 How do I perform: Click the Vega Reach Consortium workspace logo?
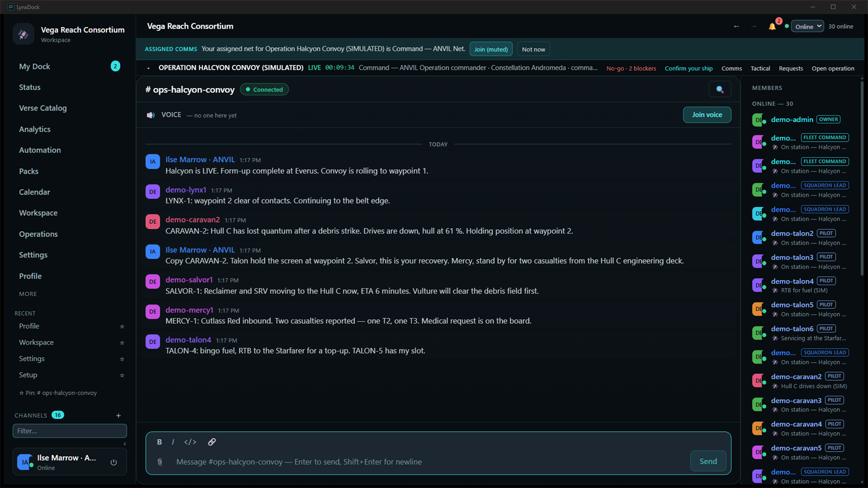[x=23, y=34]
